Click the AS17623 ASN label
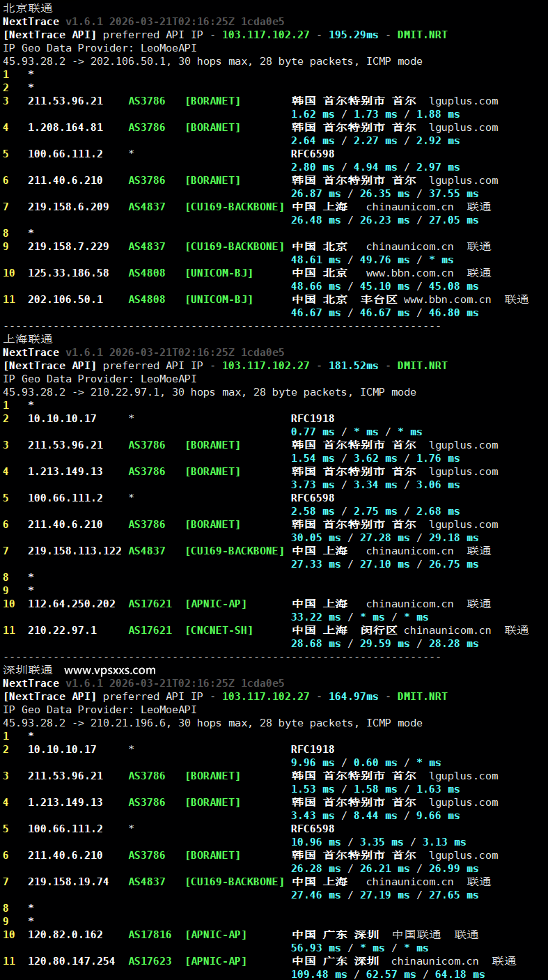Viewport: 548px width, 980px height. tap(150, 961)
